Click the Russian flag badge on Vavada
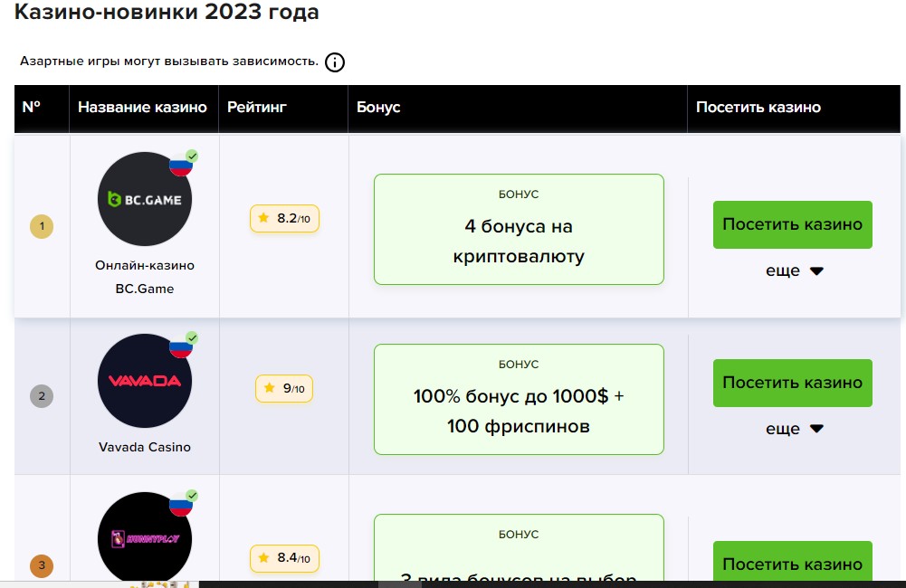 (180, 348)
